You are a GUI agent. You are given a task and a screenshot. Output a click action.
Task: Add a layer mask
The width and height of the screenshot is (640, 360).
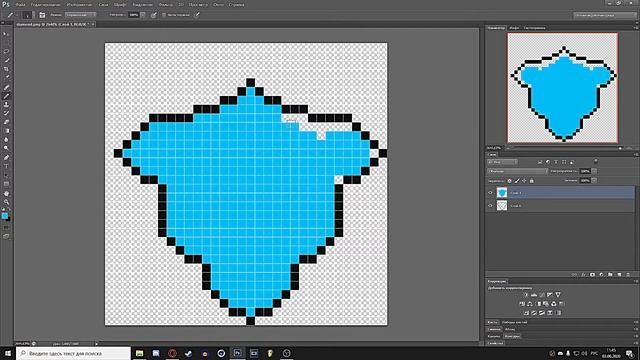[x=592, y=275]
